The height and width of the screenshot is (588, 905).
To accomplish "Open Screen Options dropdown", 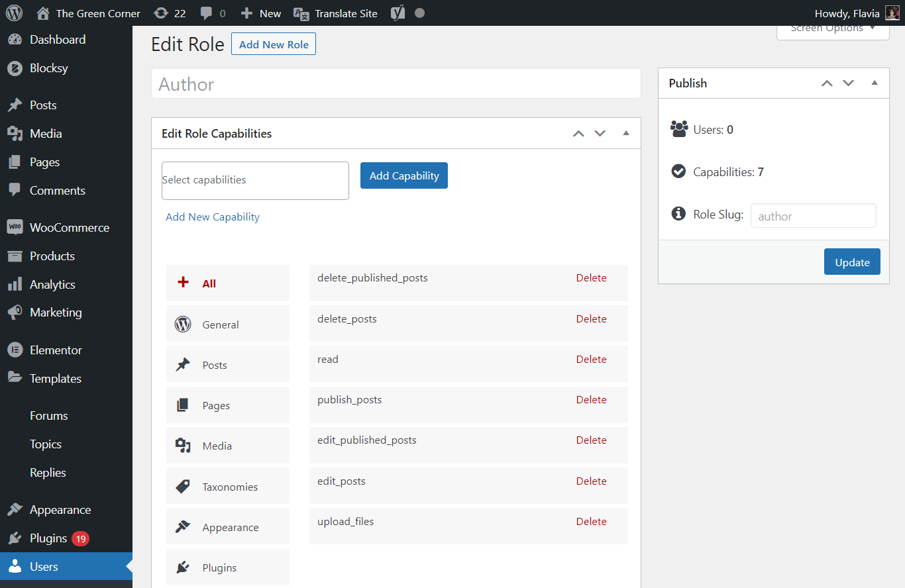I will pos(832,29).
